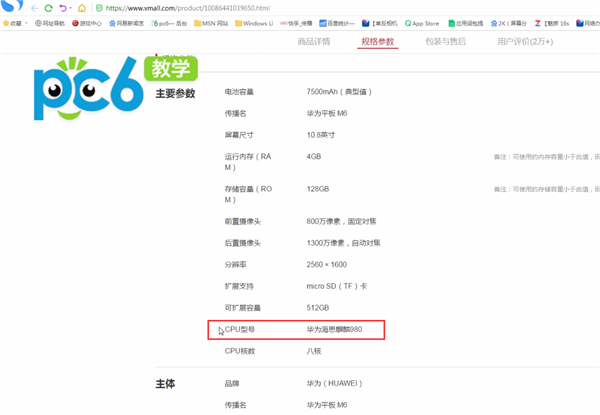Click the RAM value 4GB
The image size is (600, 415).
click(x=314, y=156)
